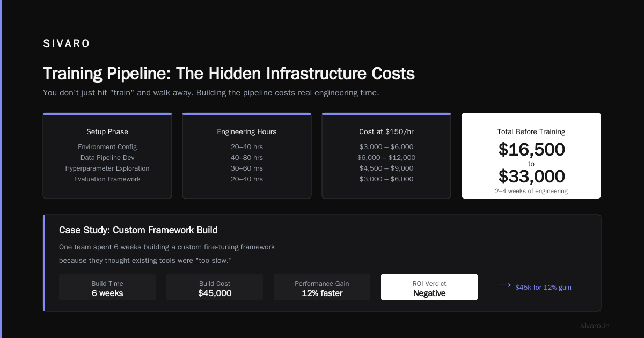Click the 30–60 hrs value

[247, 168]
